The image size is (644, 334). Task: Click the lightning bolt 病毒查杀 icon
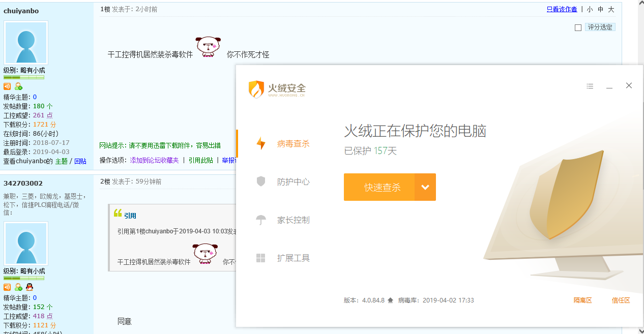point(261,144)
